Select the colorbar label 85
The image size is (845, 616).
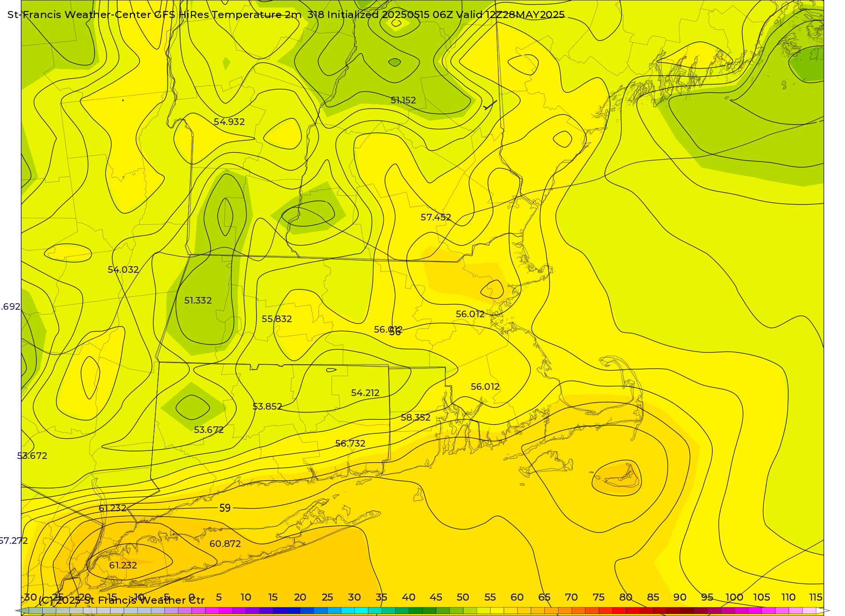tap(653, 598)
